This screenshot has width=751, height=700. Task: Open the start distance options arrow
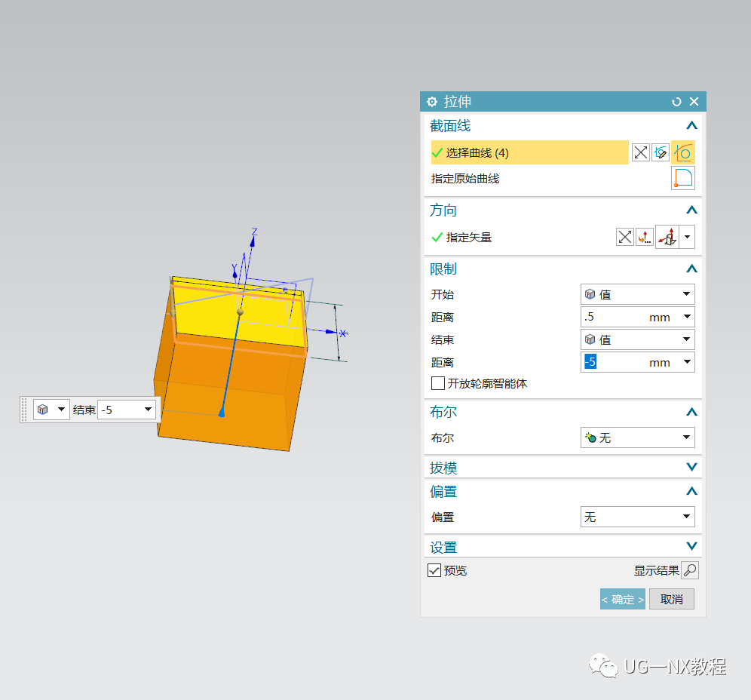(x=688, y=317)
